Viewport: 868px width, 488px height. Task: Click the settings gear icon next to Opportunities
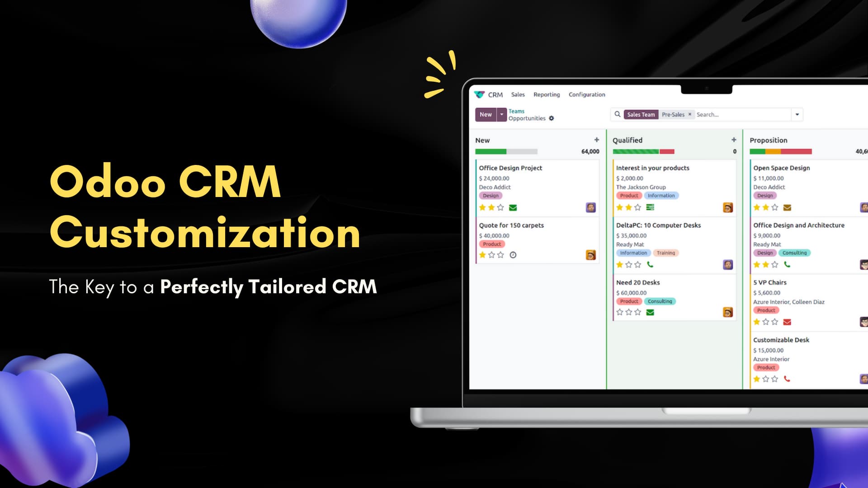(x=552, y=118)
